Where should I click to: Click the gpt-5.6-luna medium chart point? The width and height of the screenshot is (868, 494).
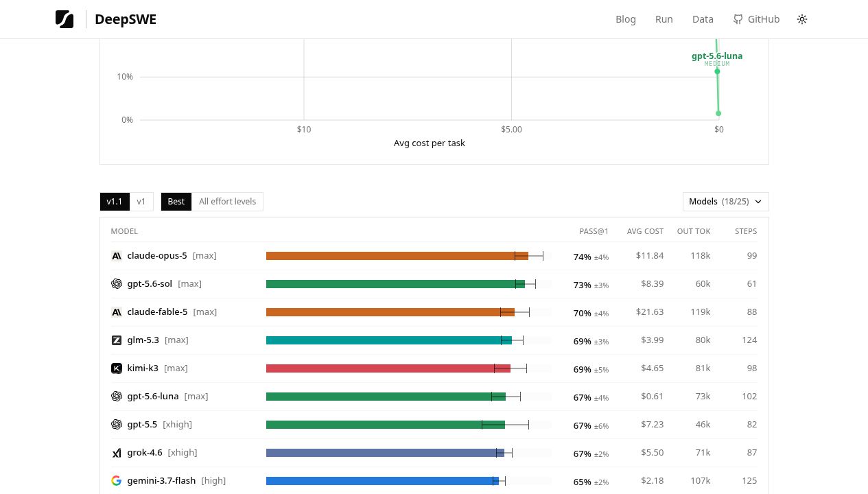[717, 71]
